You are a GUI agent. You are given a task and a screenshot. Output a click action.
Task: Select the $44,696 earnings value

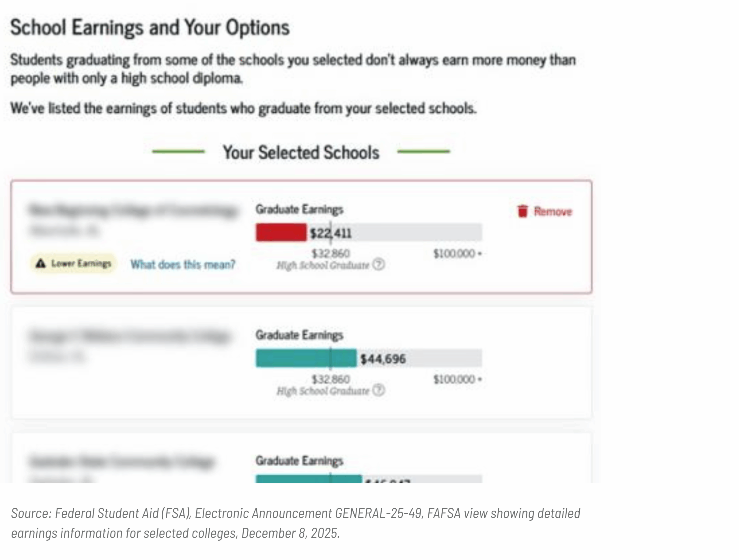coord(383,359)
